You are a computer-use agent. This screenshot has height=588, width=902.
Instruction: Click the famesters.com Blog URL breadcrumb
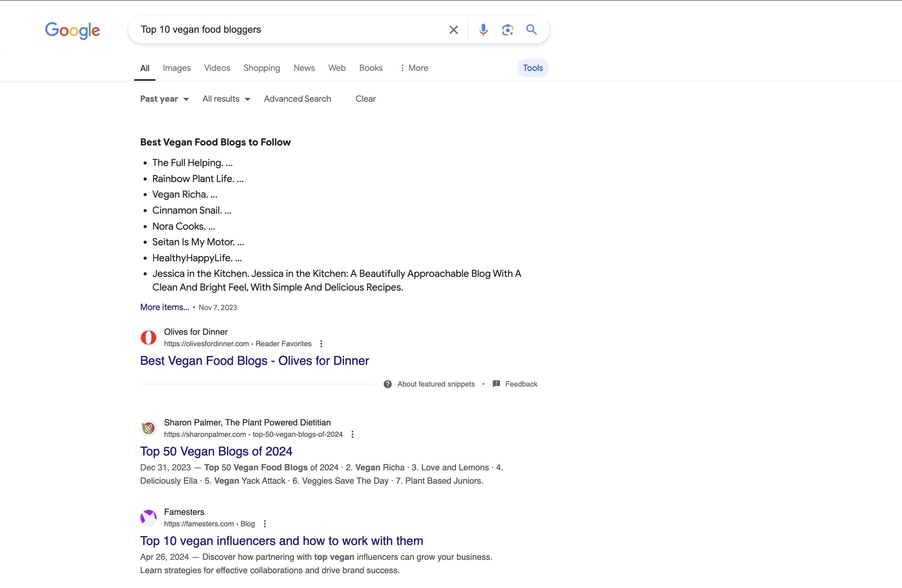(x=209, y=524)
